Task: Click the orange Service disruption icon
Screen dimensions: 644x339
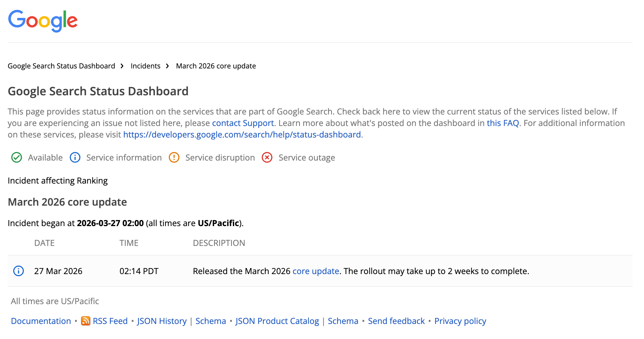Action: click(x=174, y=158)
